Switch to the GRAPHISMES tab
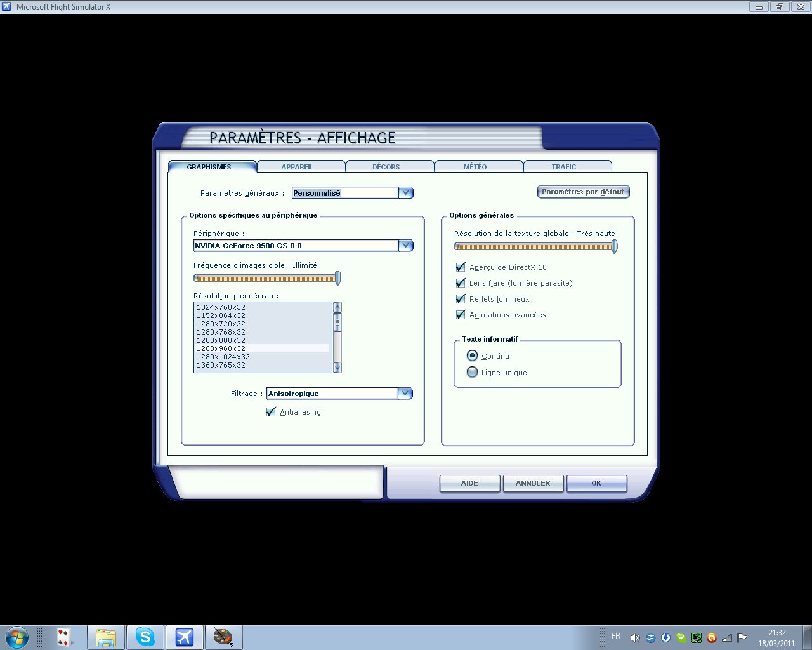 212,166
